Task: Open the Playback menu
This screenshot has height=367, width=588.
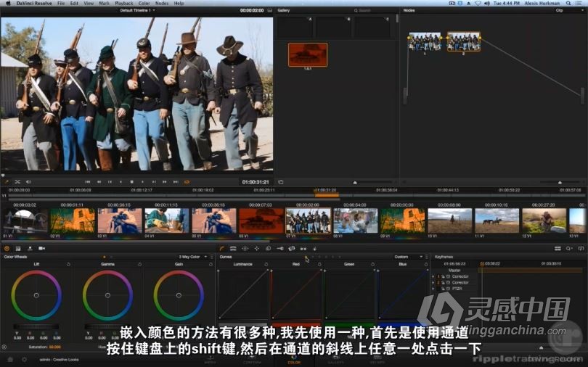Action: point(123,3)
